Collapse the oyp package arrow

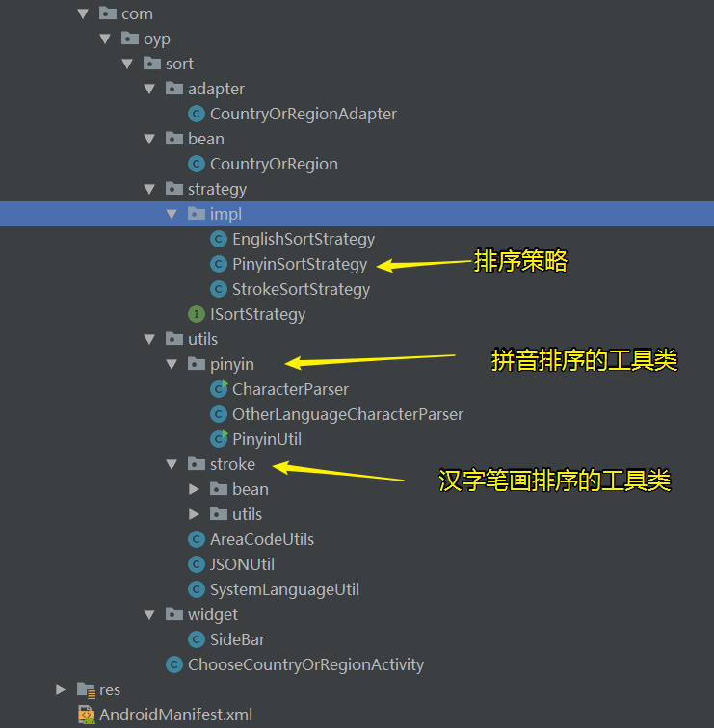(105, 39)
